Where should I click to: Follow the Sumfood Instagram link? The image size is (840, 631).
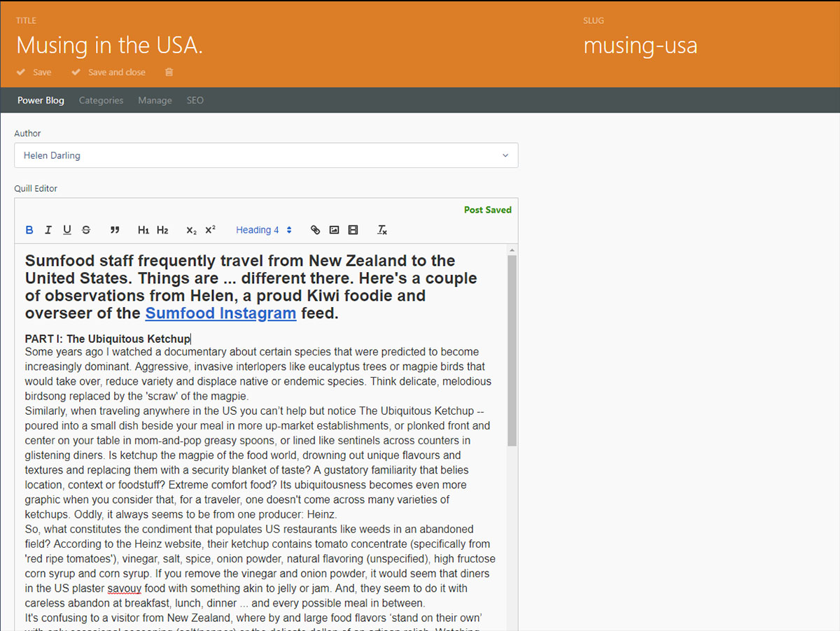tap(220, 313)
